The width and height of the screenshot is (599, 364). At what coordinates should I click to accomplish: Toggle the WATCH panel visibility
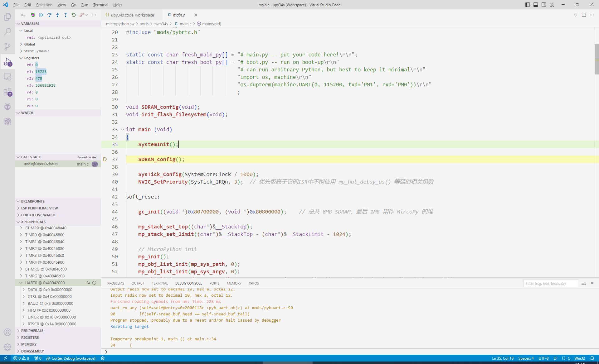tap(18, 113)
